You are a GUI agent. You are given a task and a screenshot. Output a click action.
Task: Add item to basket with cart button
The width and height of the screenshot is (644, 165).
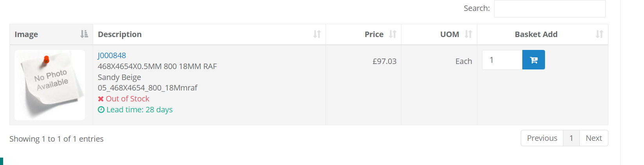tap(533, 60)
